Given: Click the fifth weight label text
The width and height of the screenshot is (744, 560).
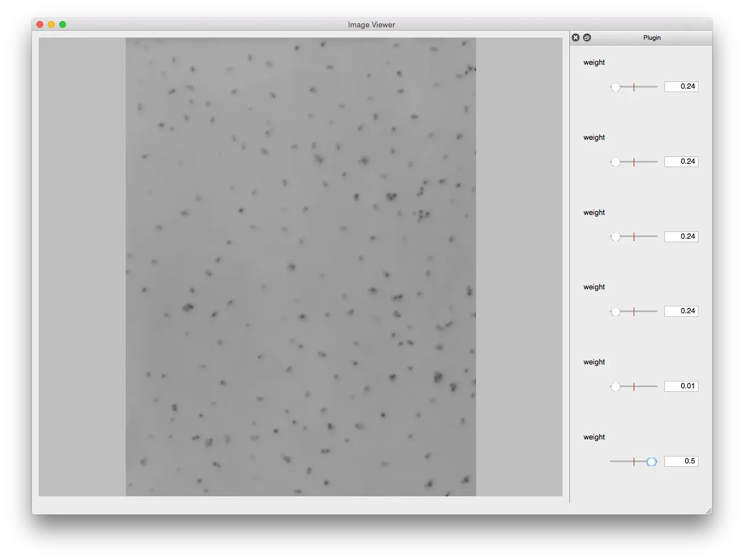Looking at the screenshot, I should pyautogui.click(x=594, y=362).
